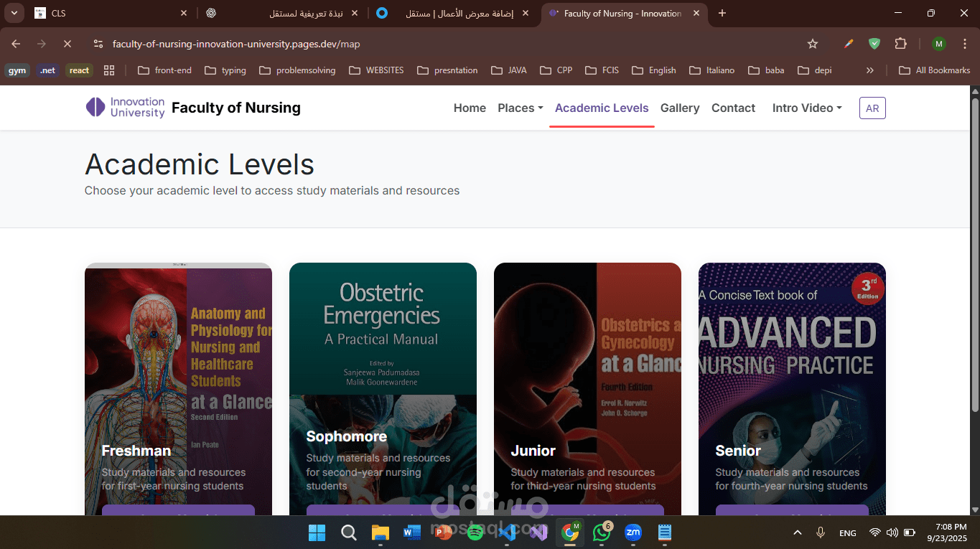The height and width of the screenshot is (549, 980).
Task: Stop page loading with X button
Action: pos(67,44)
